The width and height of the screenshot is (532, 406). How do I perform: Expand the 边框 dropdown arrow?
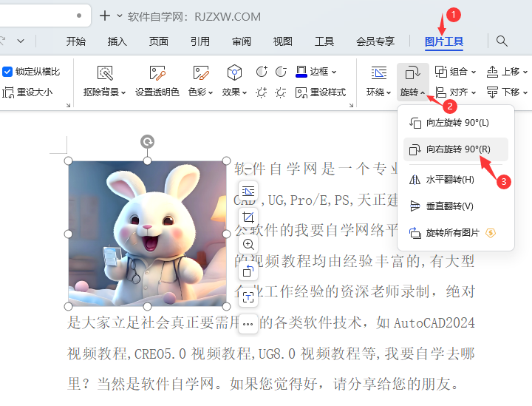point(334,72)
